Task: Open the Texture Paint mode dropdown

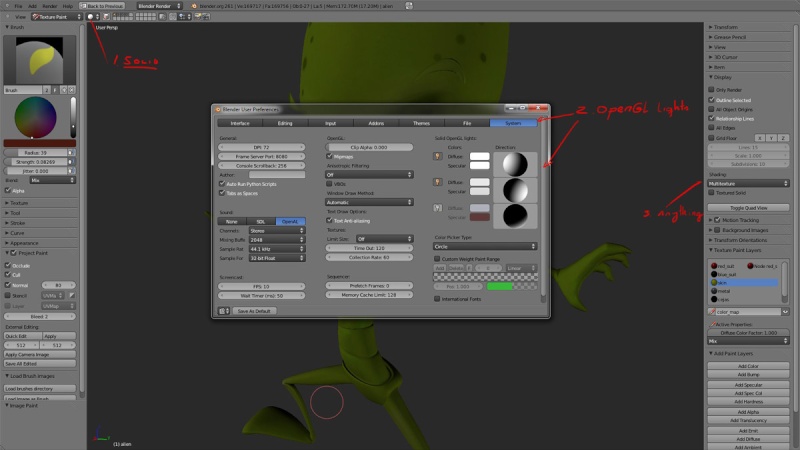Action: click(57, 16)
